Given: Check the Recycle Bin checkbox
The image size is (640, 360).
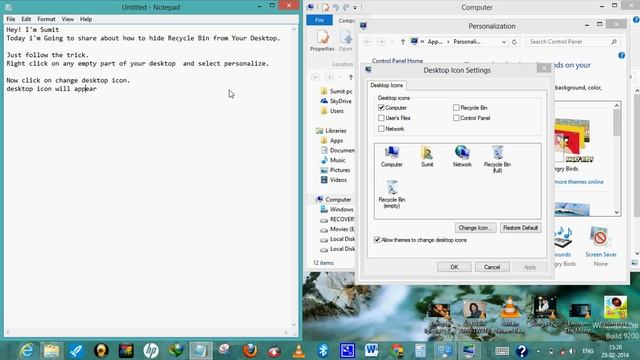Looking at the screenshot, I should point(456,108).
